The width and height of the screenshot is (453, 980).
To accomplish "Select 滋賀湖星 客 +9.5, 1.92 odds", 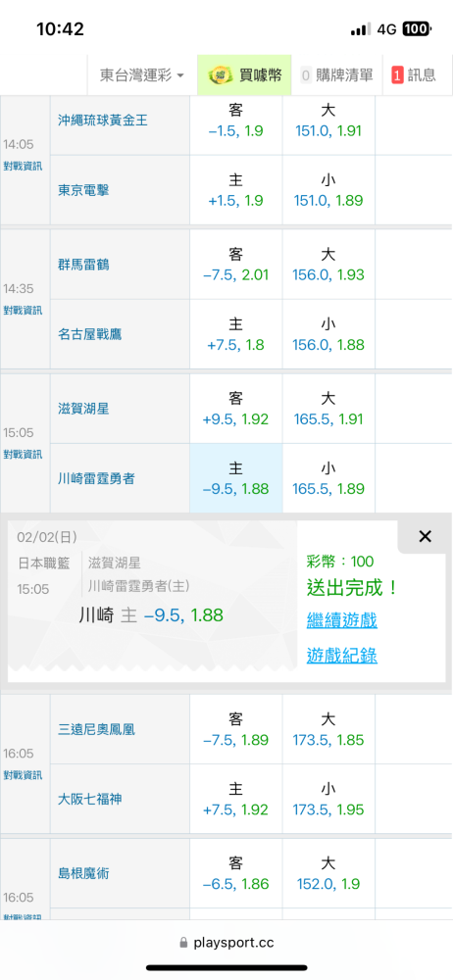I will pos(236,408).
